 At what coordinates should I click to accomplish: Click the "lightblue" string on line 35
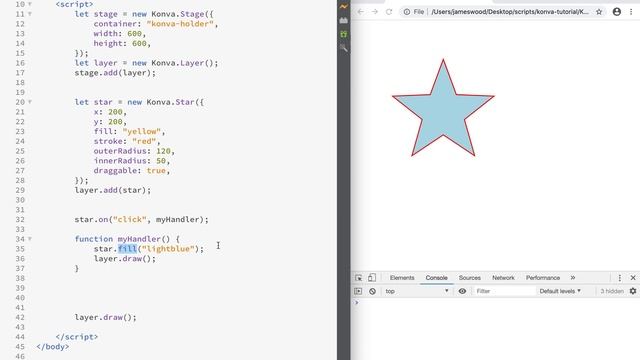(168, 249)
